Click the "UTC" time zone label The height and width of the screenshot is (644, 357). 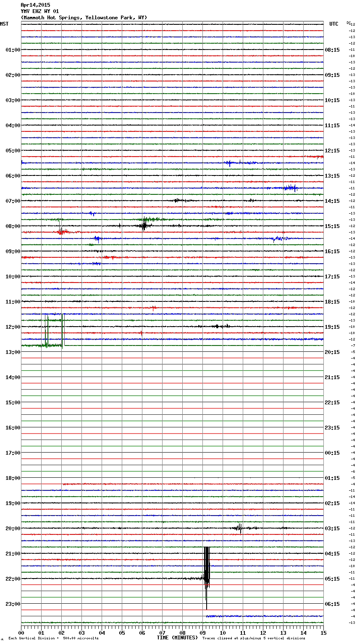(334, 24)
